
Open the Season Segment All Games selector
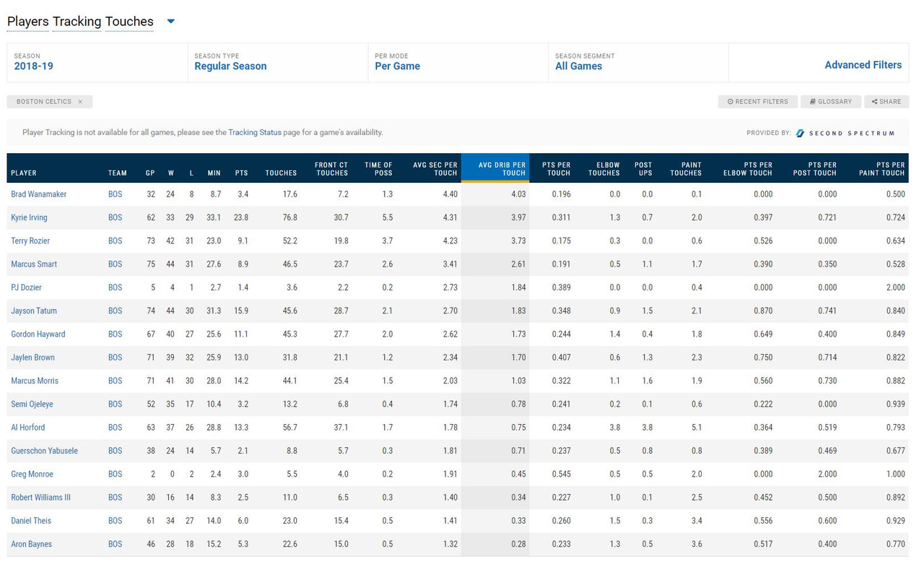pos(639,61)
